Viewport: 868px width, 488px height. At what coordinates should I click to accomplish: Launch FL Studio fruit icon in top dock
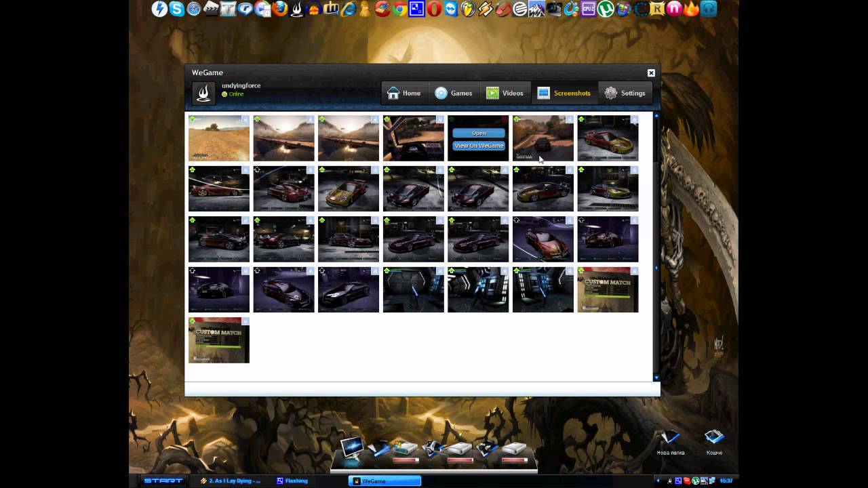point(467,9)
